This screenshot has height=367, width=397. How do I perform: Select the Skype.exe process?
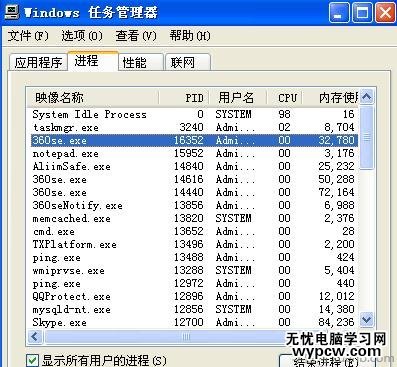193,322
